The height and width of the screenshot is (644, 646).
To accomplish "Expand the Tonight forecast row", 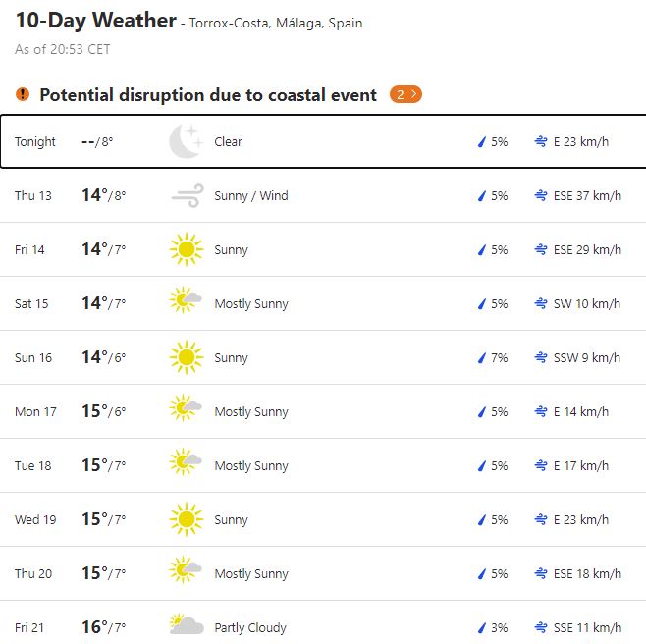I will (323, 141).
